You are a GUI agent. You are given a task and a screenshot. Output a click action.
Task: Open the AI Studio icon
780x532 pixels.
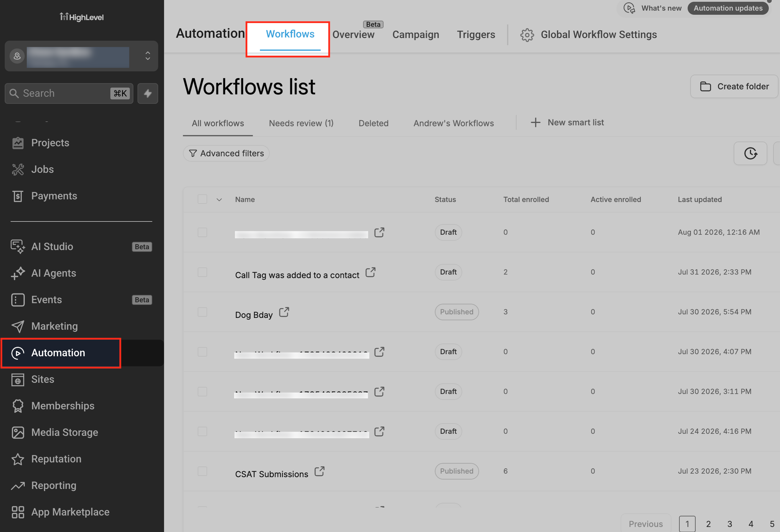pyautogui.click(x=18, y=247)
